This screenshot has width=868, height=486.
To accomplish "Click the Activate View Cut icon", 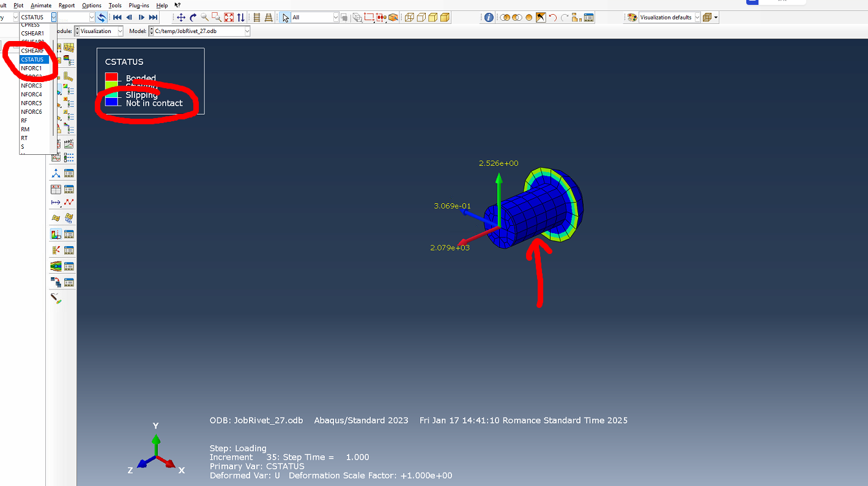I will 56,234.
